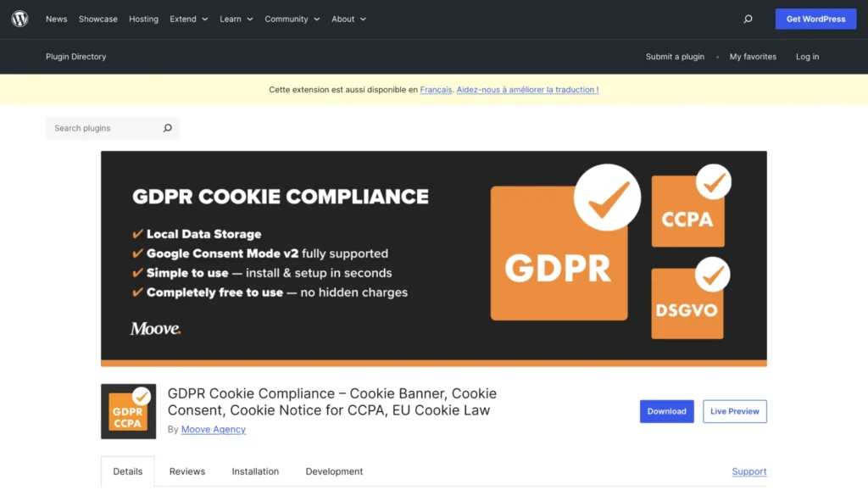Open search using the magnifier icon top-right
Viewport: 868px width, 490px height.
[x=748, y=18]
